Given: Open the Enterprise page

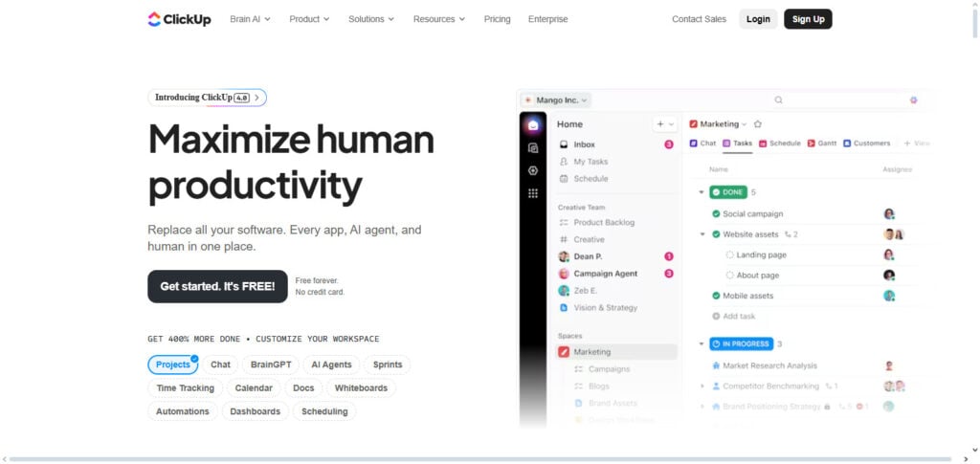Looking at the screenshot, I should click(x=547, y=19).
